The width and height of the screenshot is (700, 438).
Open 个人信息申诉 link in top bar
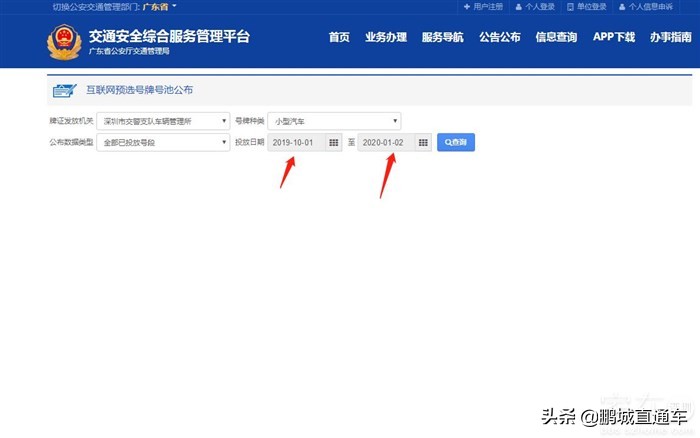pyautogui.click(x=646, y=7)
